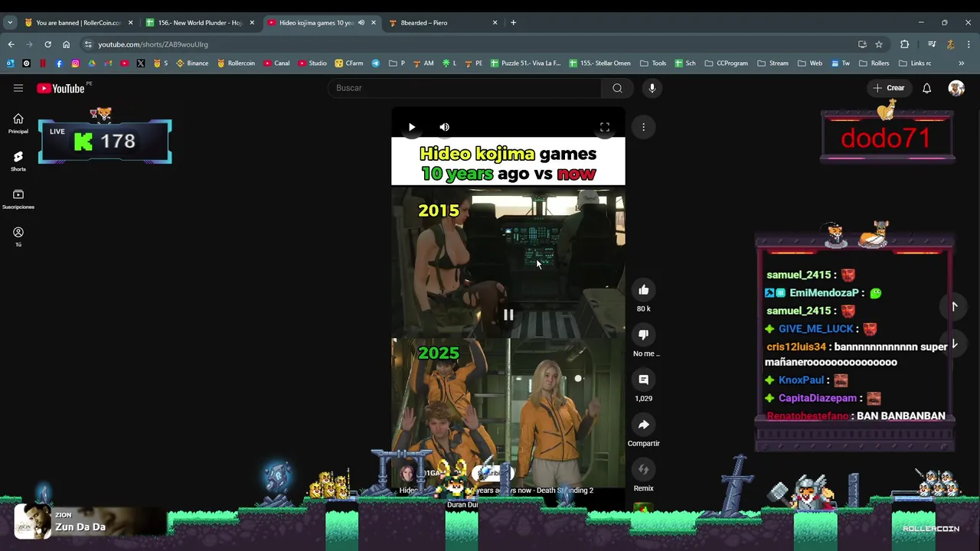The width and height of the screenshot is (980, 551).
Task: Open Chrome three-dot menu
Action: click(969, 44)
